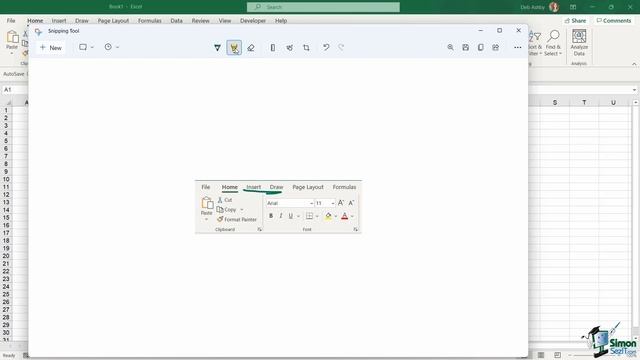Select the Eraser tool in Snipping Tool

coord(251,48)
